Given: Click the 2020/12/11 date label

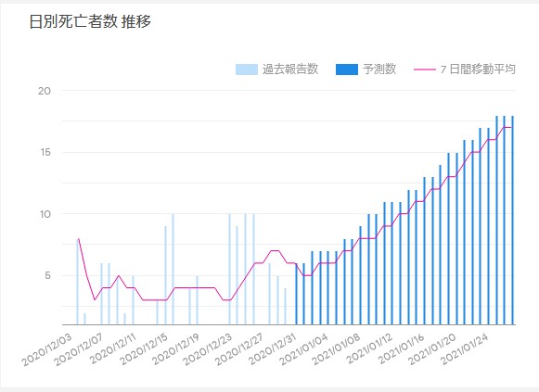Looking at the screenshot, I should (x=112, y=349).
